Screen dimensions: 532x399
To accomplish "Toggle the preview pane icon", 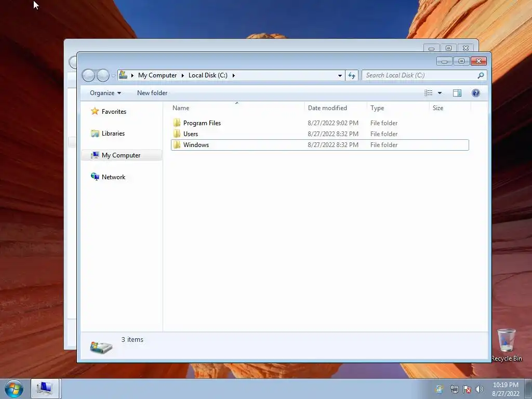I will pyautogui.click(x=457, y=93).
